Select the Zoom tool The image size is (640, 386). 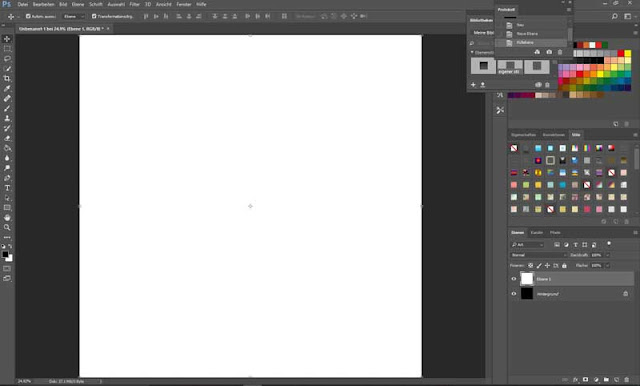pos(7,227)
